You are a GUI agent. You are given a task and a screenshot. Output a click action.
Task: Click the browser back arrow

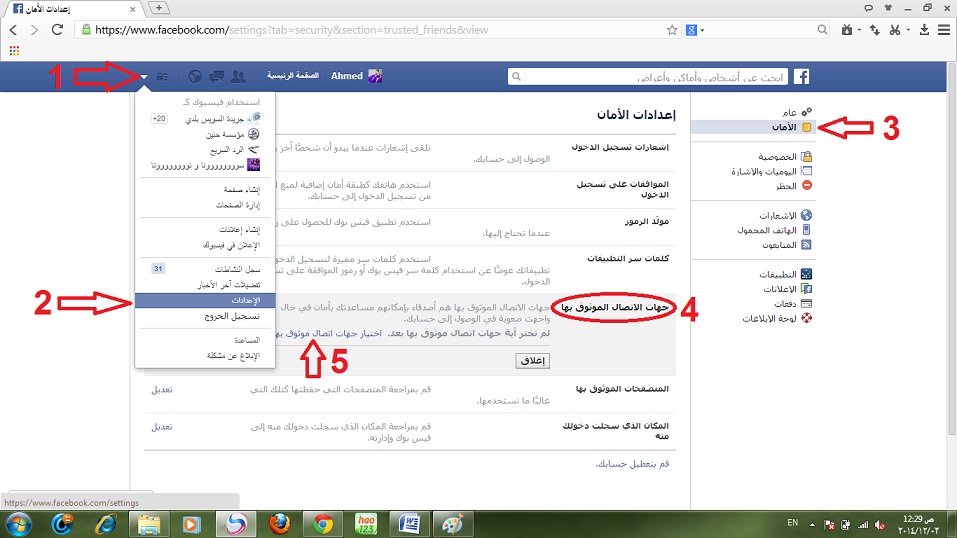tap(13, 30)
